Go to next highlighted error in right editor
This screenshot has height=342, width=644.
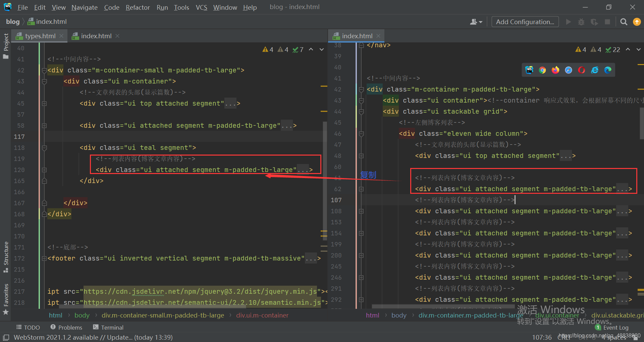pos(639,50)
